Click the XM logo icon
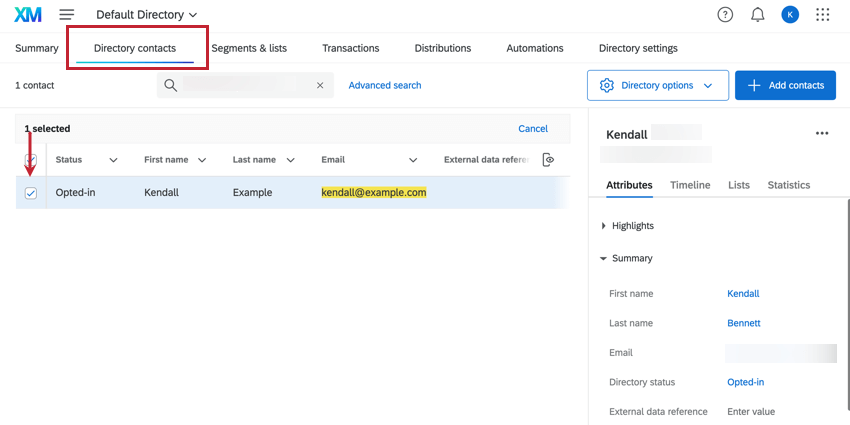The image size is (850, 425). [x=28, y=14]
